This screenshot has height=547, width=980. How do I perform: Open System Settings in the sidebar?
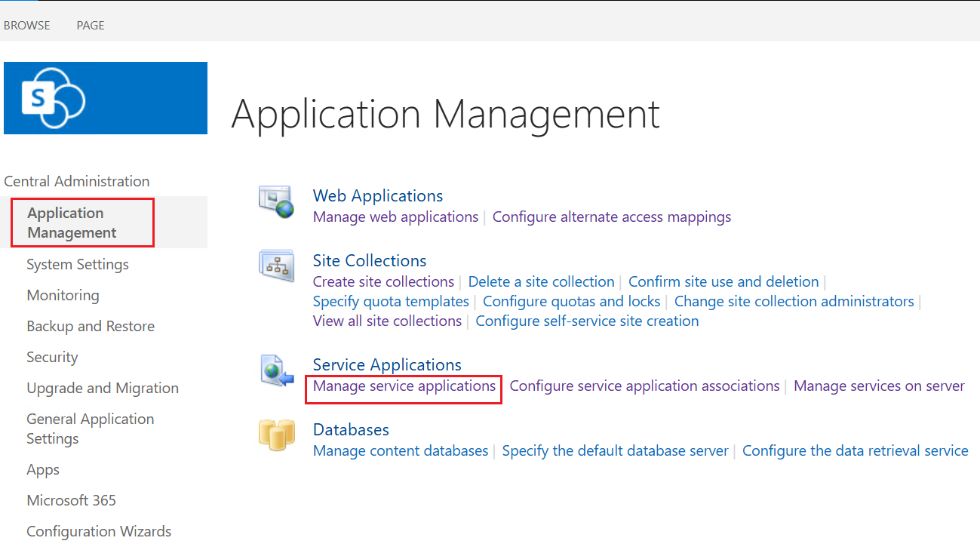coord(77,264)
